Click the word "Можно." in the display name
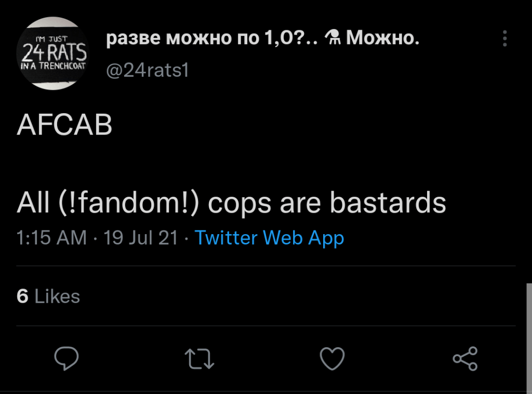532x394 pixels. tap(382, 38)
